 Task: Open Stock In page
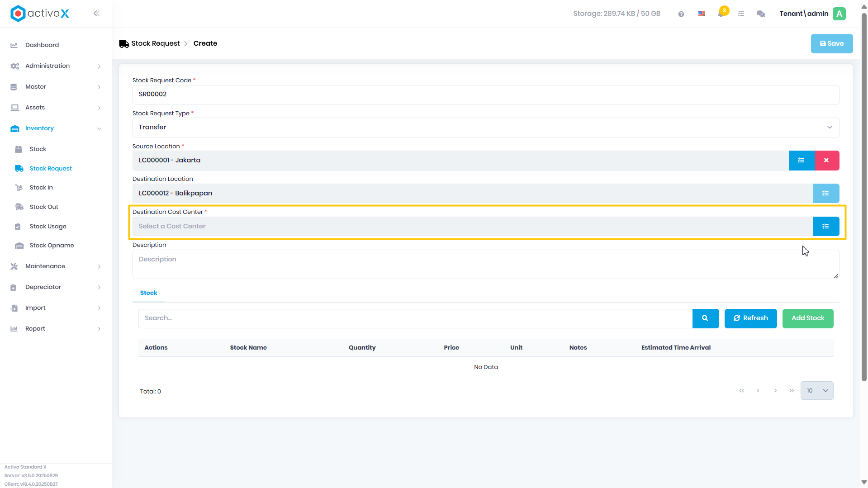tap(41, 188)
